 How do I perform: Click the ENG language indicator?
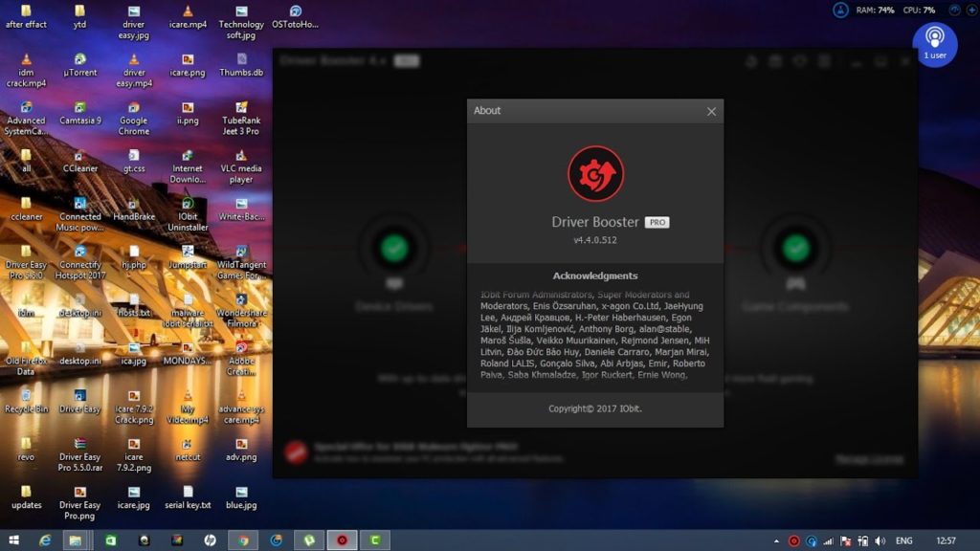tap(903, 541)
